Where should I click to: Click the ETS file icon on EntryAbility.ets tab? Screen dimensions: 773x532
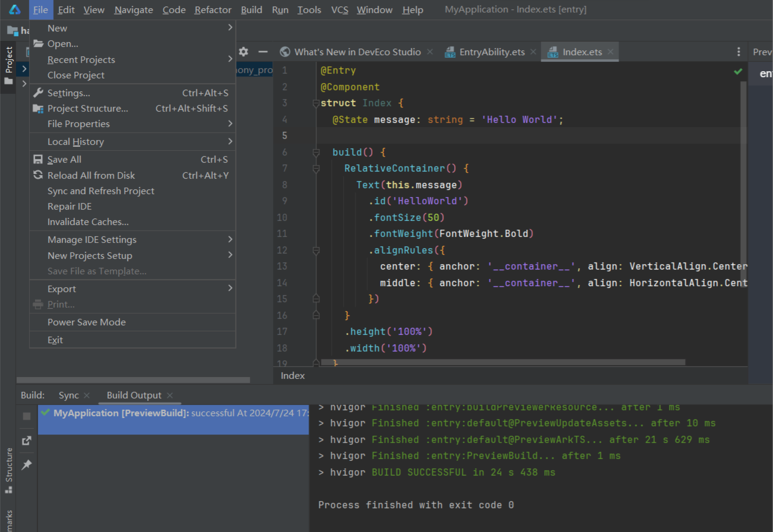450,52
